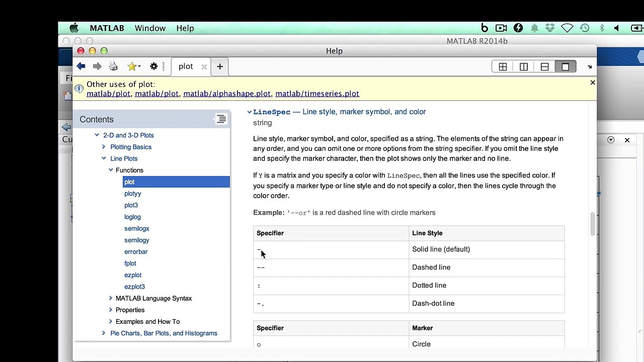
Task: Open the Window menu
Action: (x=150, y=28)
